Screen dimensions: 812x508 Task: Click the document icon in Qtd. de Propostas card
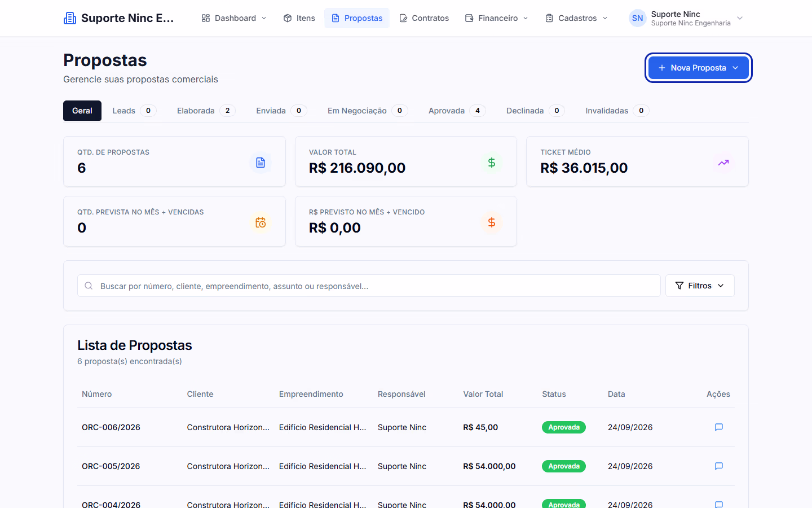click(x=261, y=163)
